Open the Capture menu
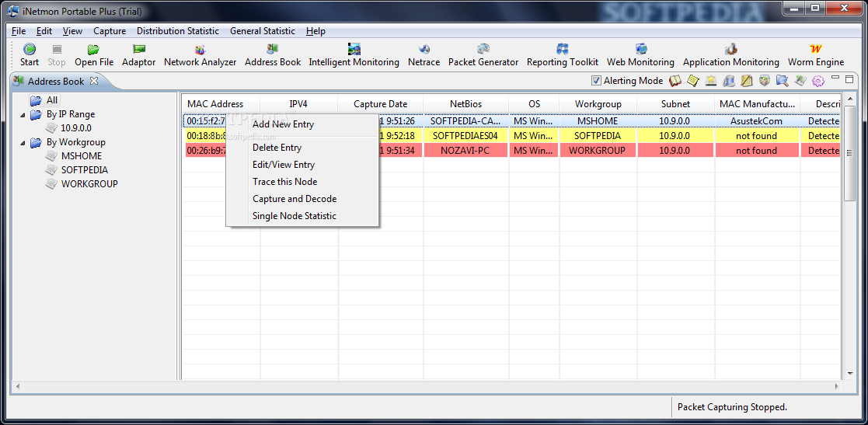 coord(110,31)
